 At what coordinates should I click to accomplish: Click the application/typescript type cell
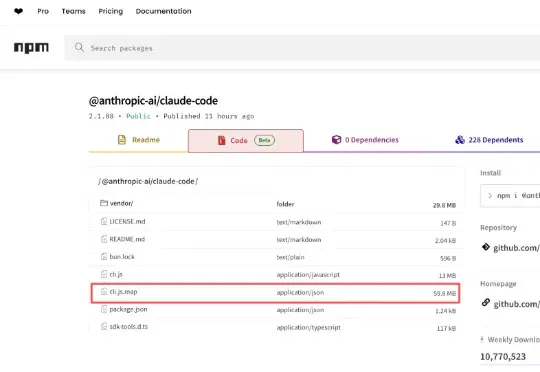pos(309,327)
